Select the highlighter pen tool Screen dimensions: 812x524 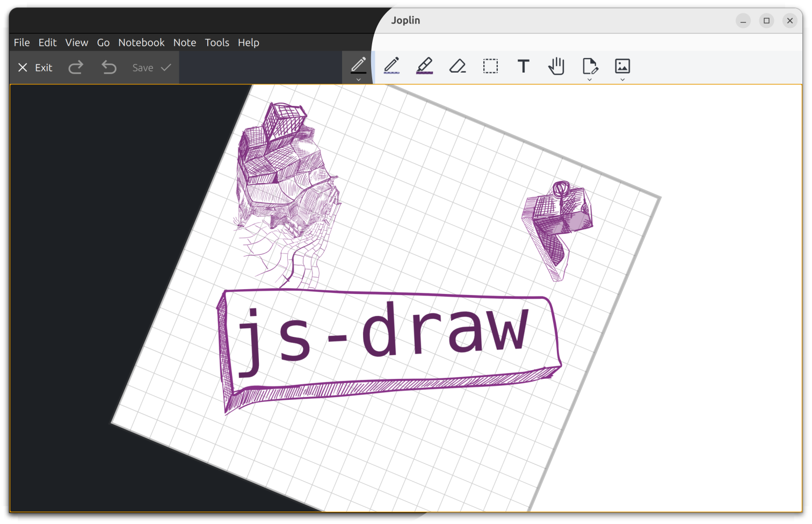click(x=424, y=66)
